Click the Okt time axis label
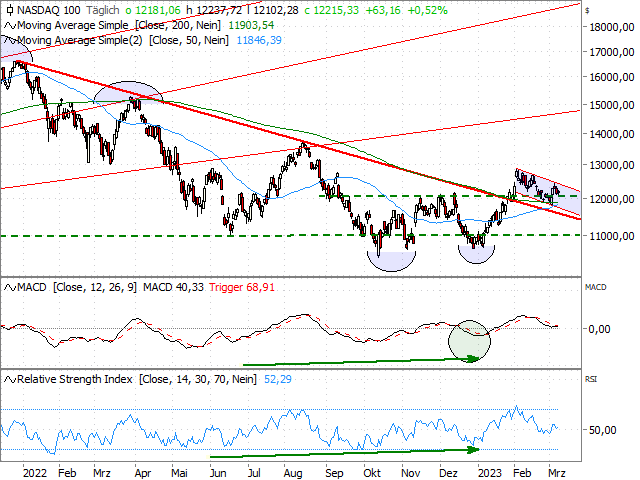 [372, 473]
